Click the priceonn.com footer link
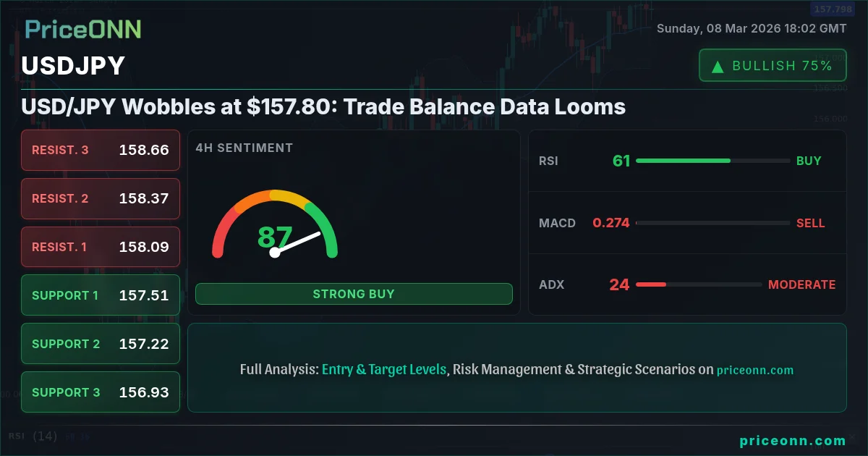The height and width of the screenshot is (456, 868). click(x=793, y=441)
